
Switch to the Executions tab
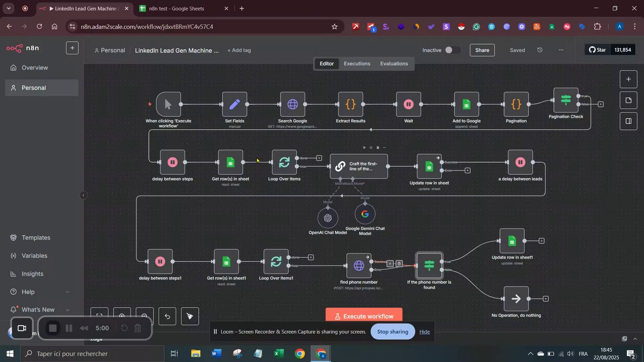pyautogui.click(x=357, y=64)
